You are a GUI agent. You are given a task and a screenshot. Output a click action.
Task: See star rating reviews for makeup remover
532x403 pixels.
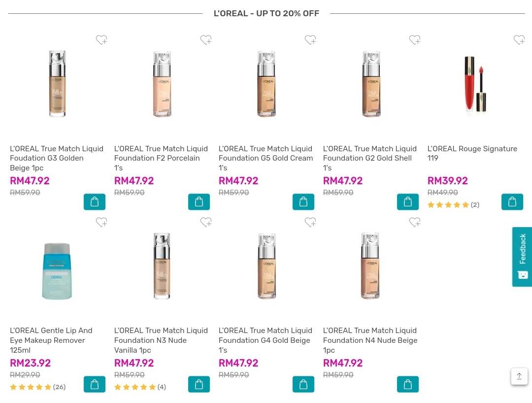point(37,387)
